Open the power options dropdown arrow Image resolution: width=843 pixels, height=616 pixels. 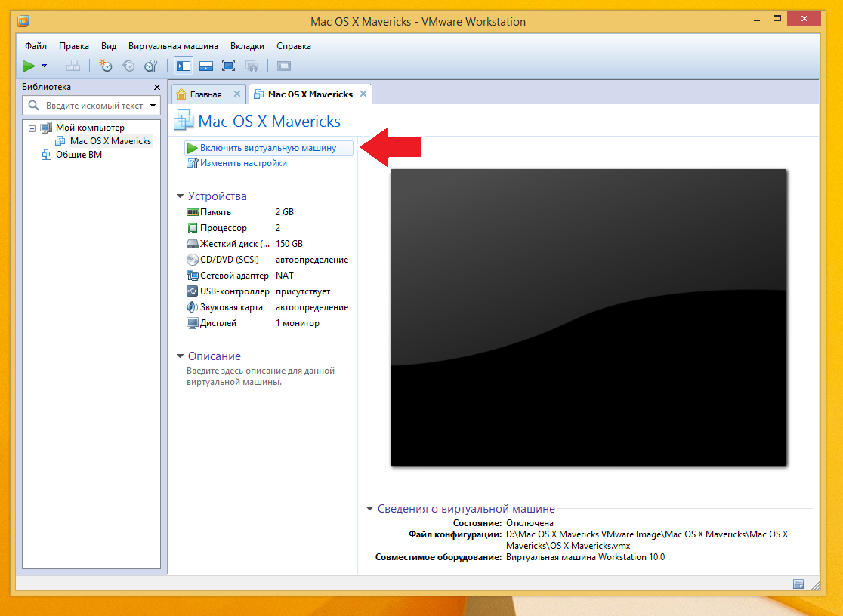click(x=44, y=66)
